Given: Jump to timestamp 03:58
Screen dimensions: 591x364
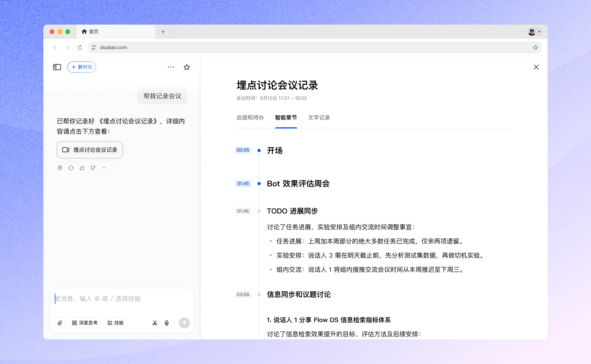Looking at the screenshot, I should click(243, 294).
